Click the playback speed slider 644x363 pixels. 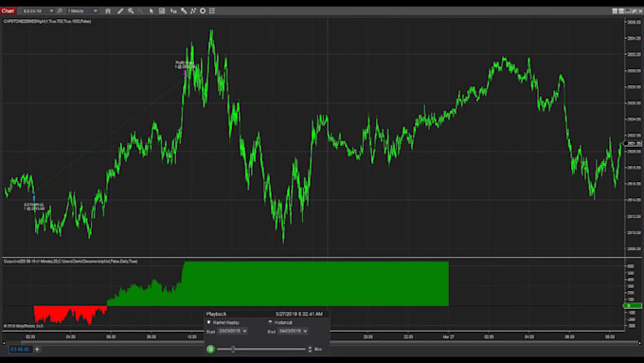(x=261, y=349)
